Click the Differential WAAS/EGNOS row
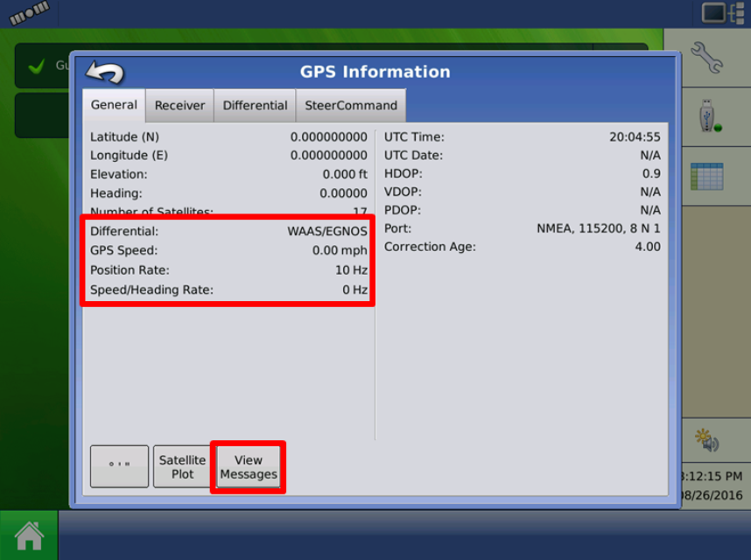The image size is (751, 560). tap(228, 232)
